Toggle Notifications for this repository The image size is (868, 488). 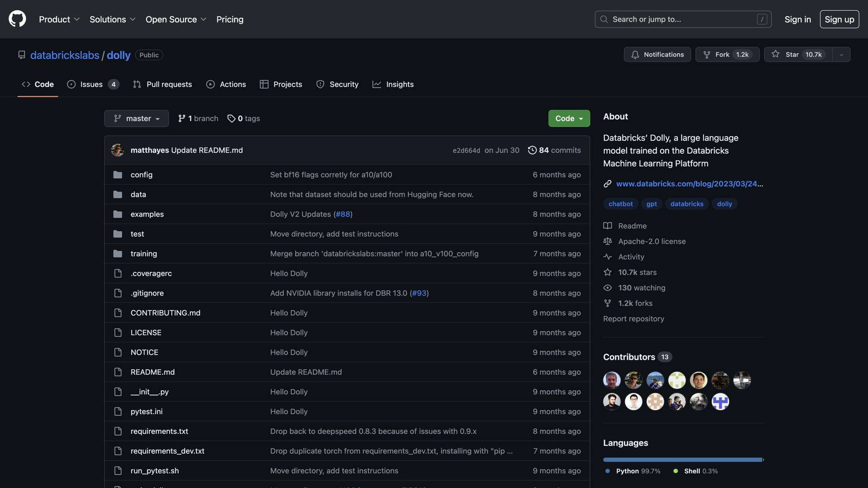[x=657, y=54]
